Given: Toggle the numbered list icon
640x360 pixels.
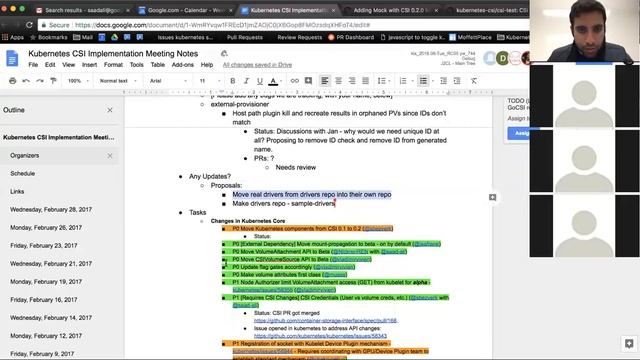Looking at the screenshot, I should coord(403,81).
